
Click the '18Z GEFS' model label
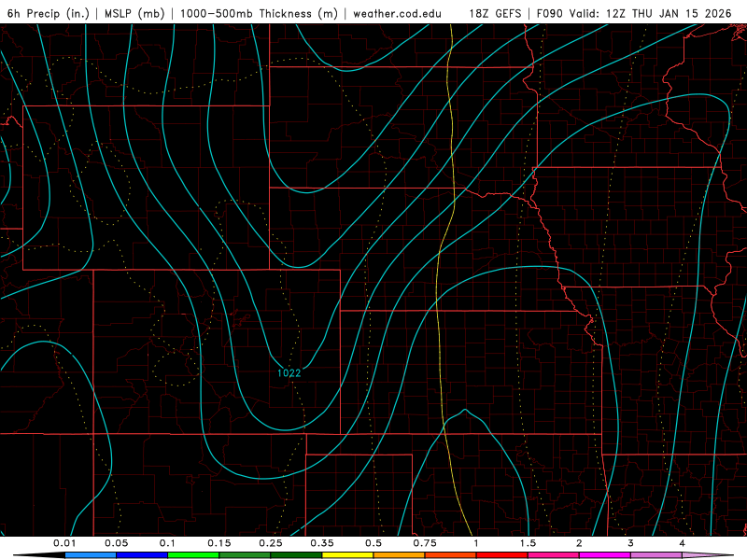(495, 13)
